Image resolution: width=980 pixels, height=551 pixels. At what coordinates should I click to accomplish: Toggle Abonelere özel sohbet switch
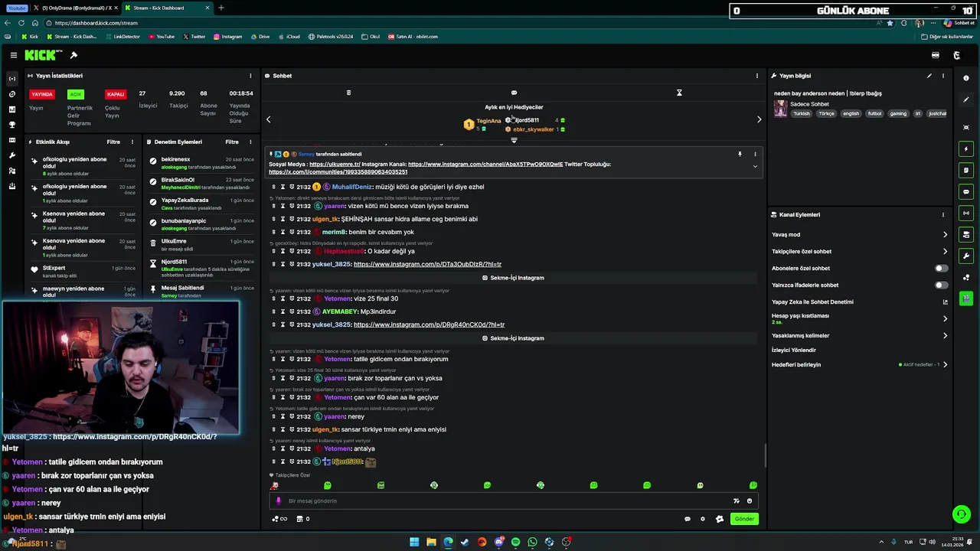click(941, 268)
